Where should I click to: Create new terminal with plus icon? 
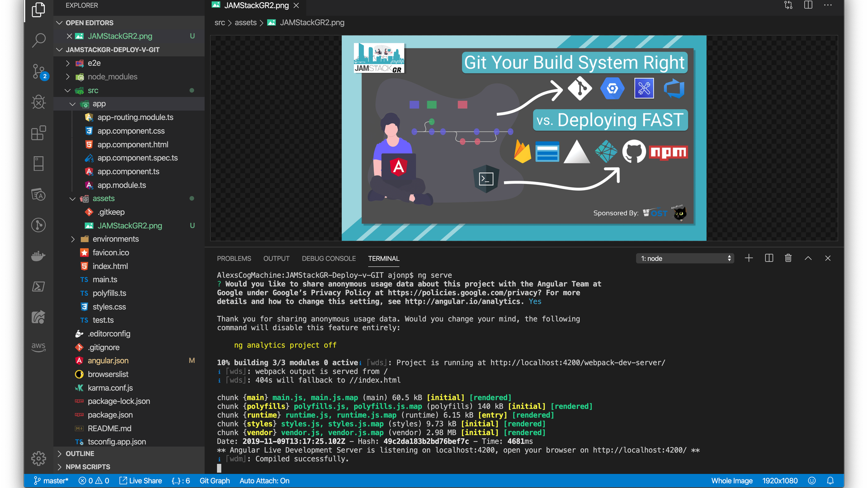(749, 258)
